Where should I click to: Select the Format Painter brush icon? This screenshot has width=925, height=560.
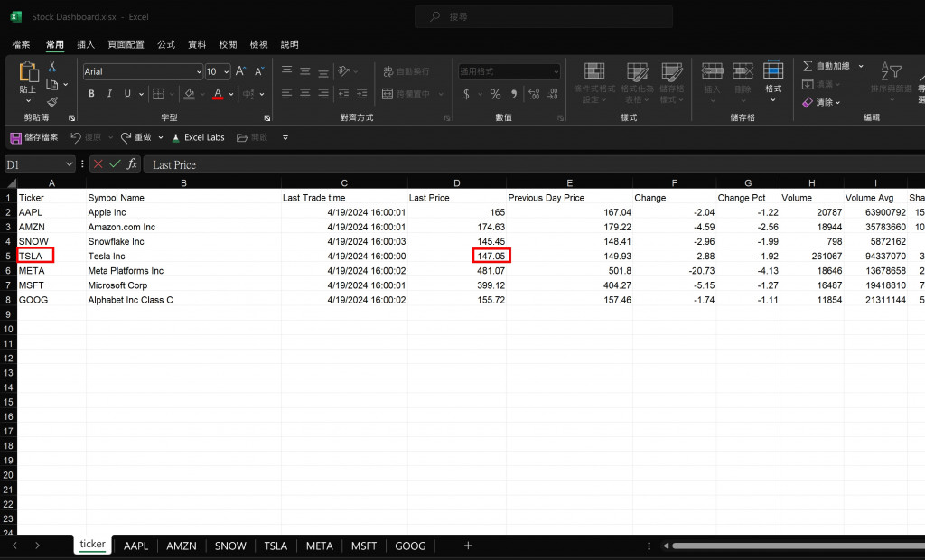click(x=51, y=102)
